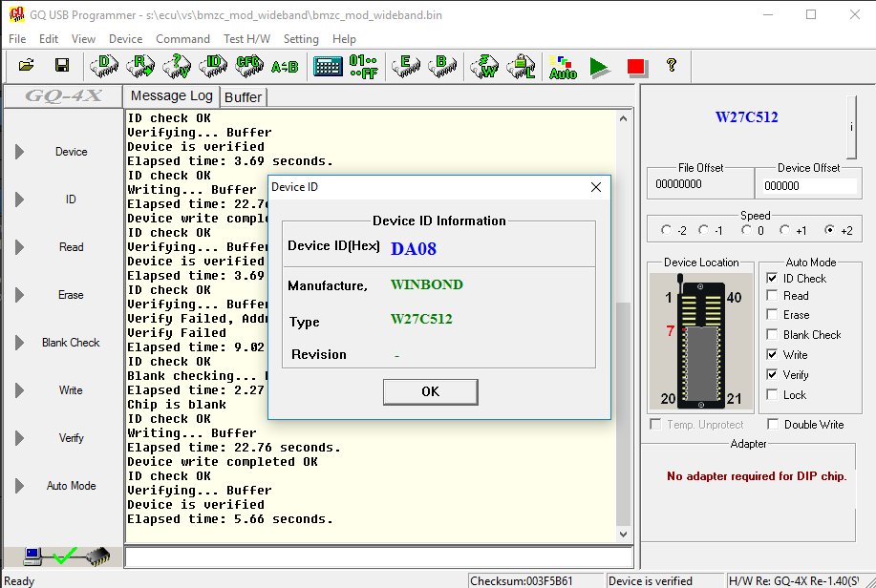The width and height of the screenshot is (876, 588).
Task: Erase chip with the E chip icon
Action: (x=406, y=67)
